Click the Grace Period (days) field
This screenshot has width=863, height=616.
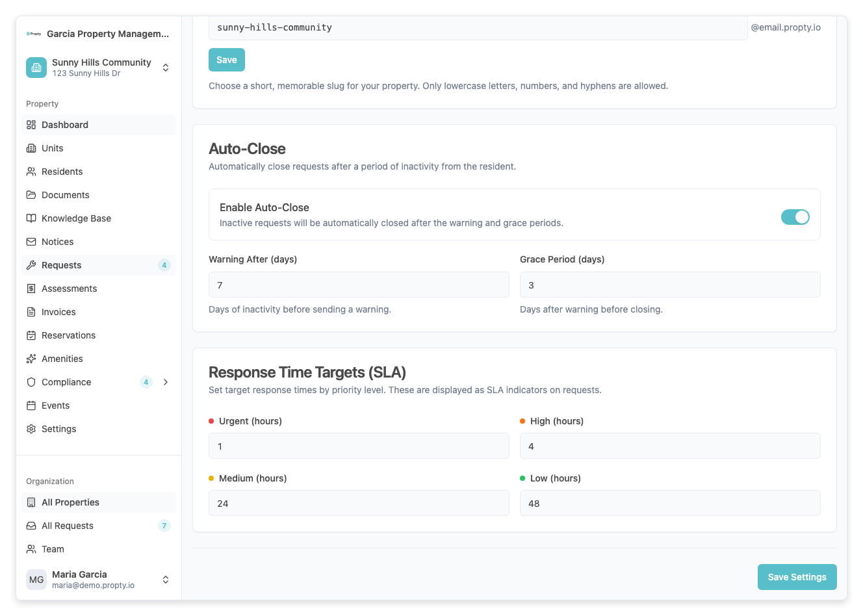pyautogui.click(x=670, y=285)
